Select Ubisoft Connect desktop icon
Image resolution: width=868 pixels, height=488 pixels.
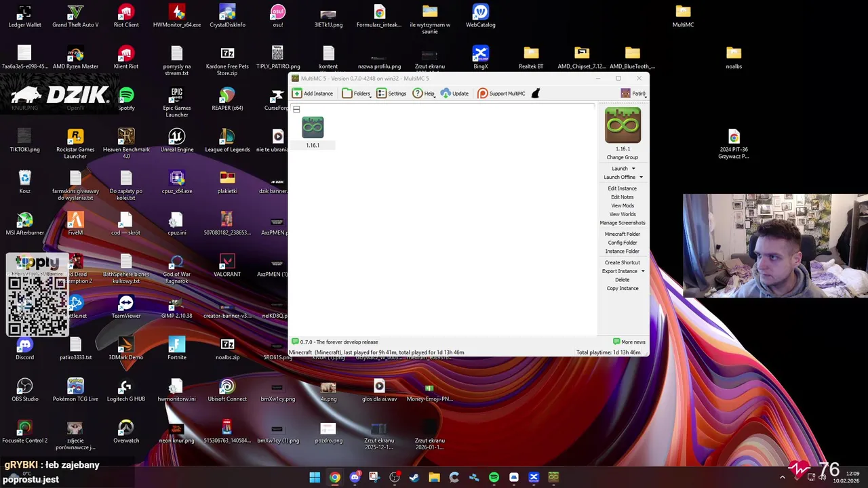(227, 390)
